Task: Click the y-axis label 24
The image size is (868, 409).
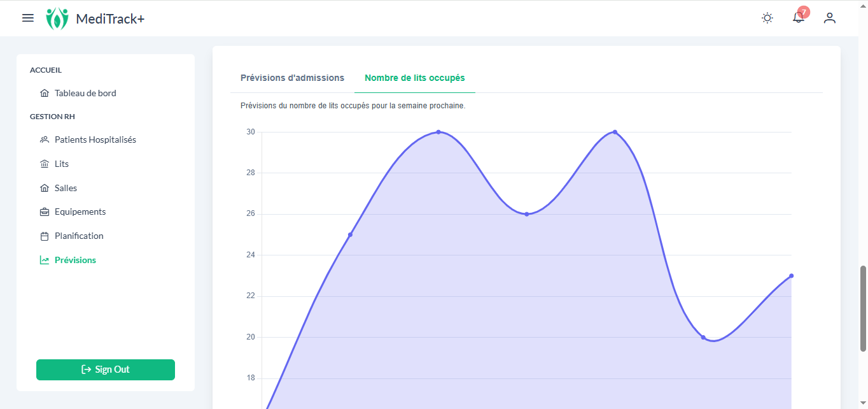Action: point(251,255)
